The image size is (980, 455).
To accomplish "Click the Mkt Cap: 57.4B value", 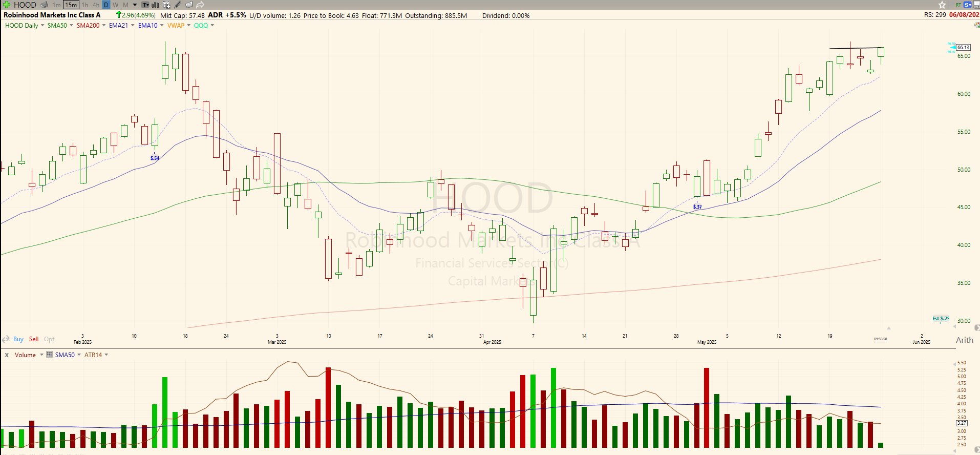I will point(182,15).
